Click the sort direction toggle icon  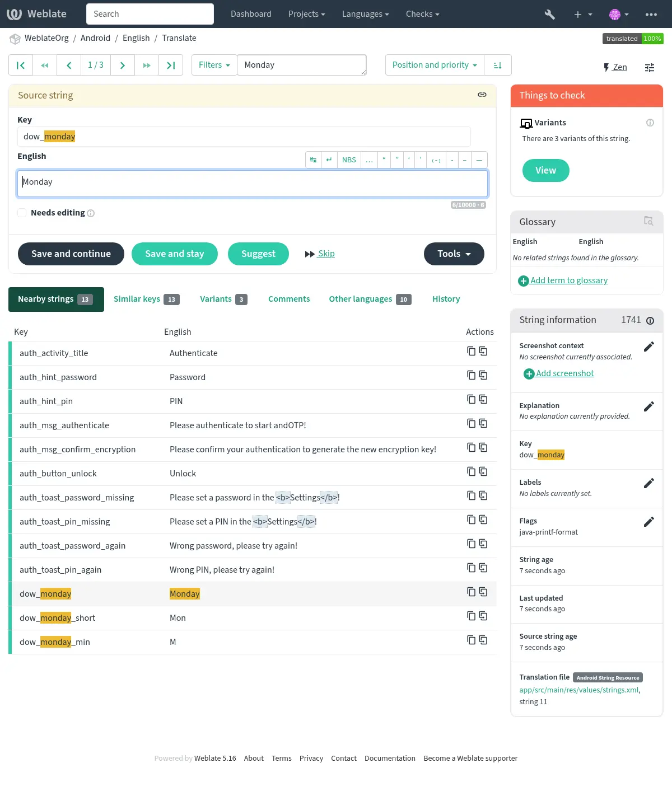point(497,65)
